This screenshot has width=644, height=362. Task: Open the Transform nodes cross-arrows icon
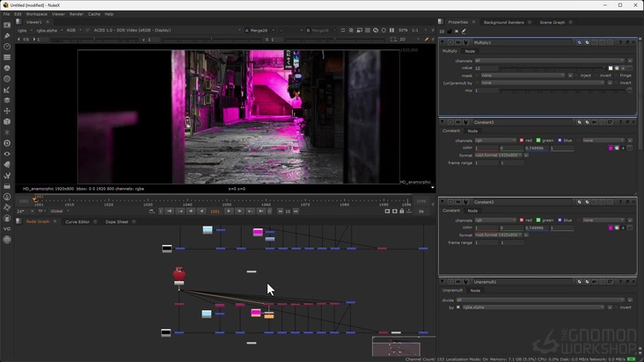coord(7,111)
